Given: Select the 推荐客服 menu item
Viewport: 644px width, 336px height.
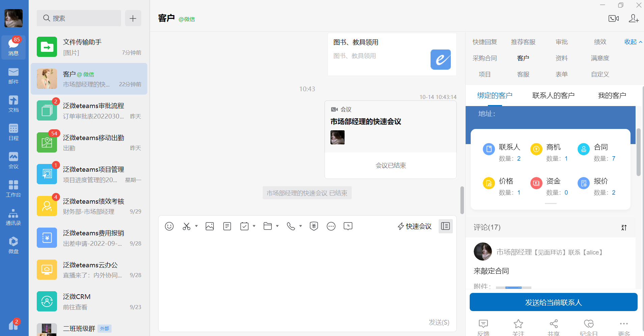Looking at the screenshot, I should pos(523,42).
